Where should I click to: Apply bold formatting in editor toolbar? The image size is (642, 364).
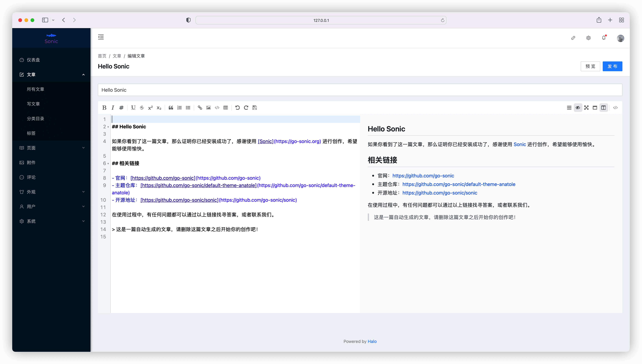(104, 108)
